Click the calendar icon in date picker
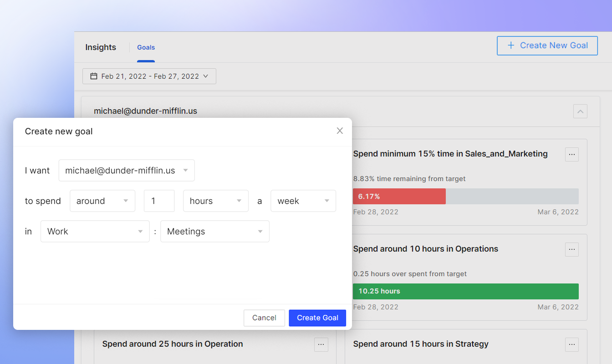 click(x=94, y=76)
